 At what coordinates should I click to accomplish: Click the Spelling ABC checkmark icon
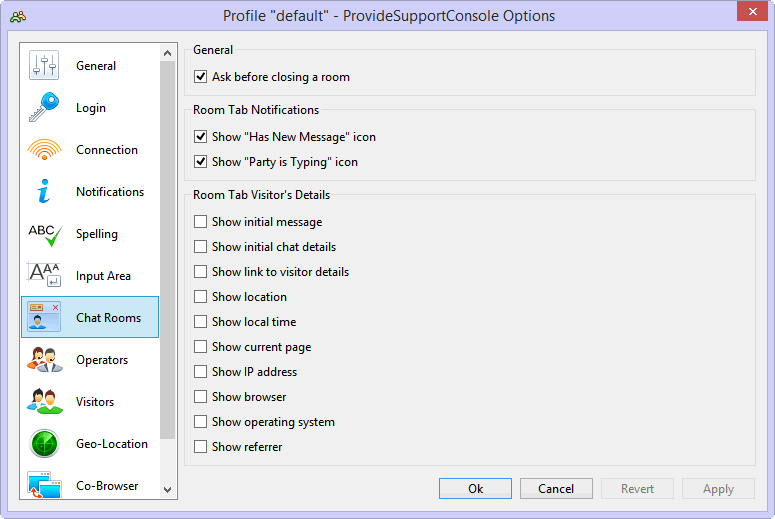coord(45,235)
